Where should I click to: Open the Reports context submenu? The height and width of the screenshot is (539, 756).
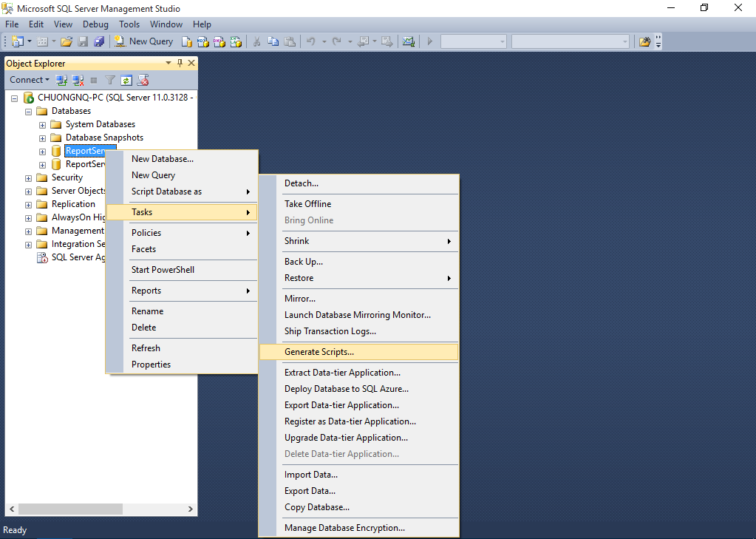point(182,291)
